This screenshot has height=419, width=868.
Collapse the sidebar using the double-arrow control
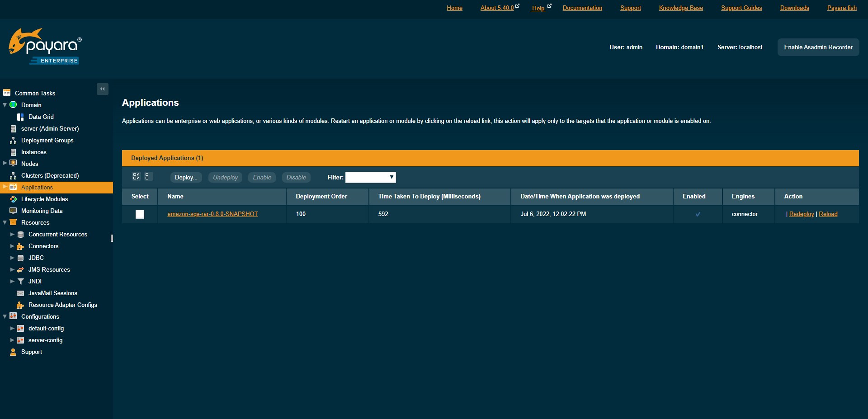tap(102, 89)
